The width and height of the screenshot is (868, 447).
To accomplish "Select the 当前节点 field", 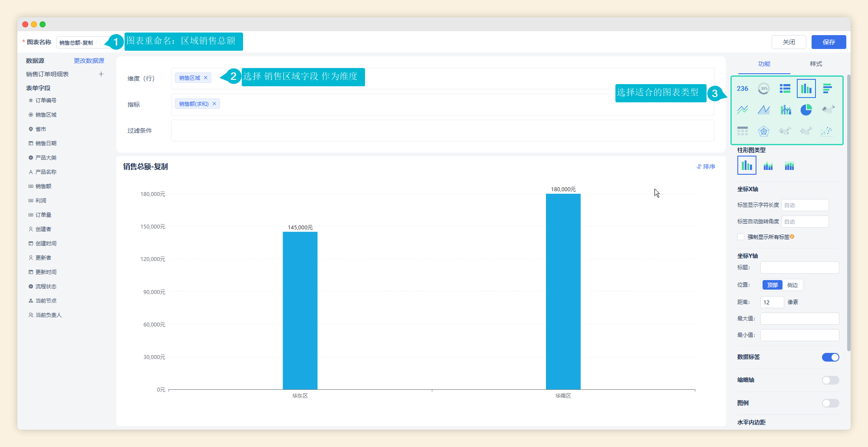I will pos(43,301).
